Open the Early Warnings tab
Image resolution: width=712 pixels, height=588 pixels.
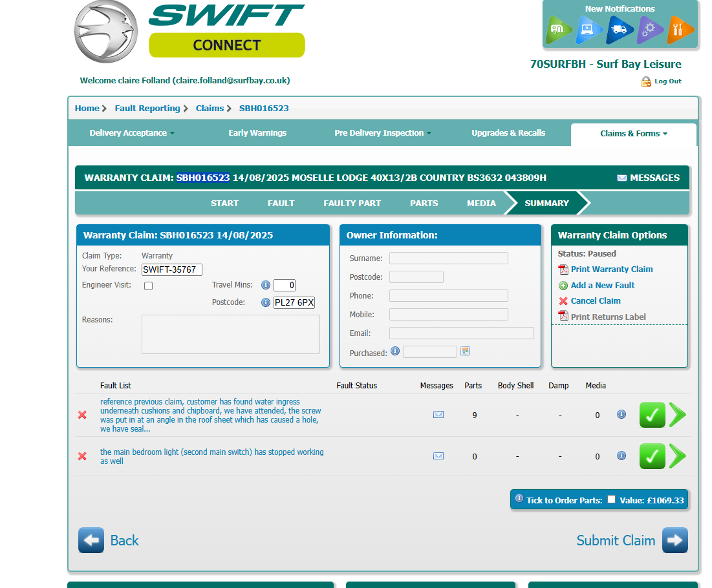[257, 133]
